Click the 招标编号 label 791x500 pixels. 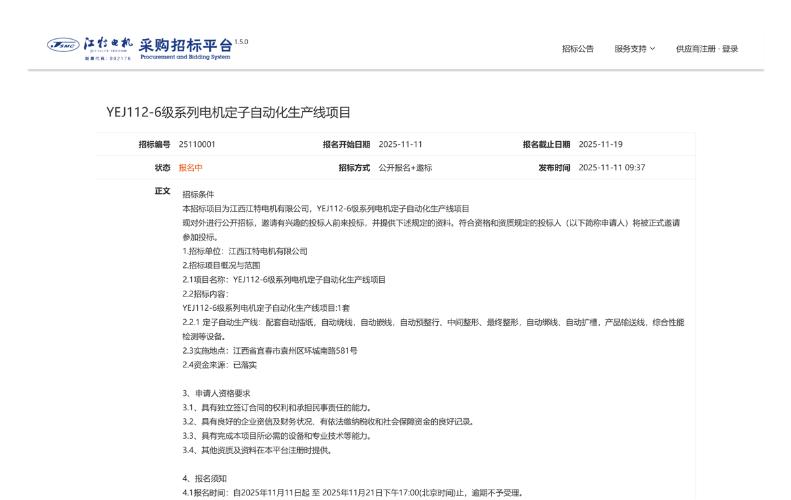[154, 144]
